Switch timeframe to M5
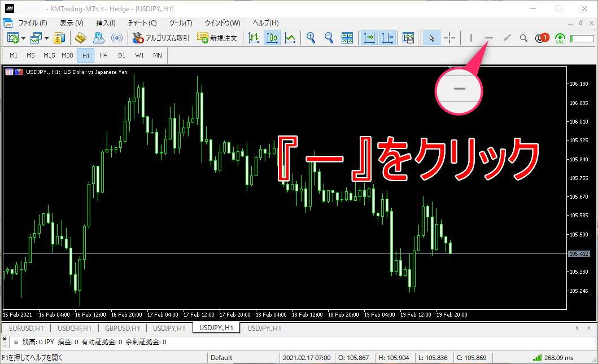 [x=31, y=56]
